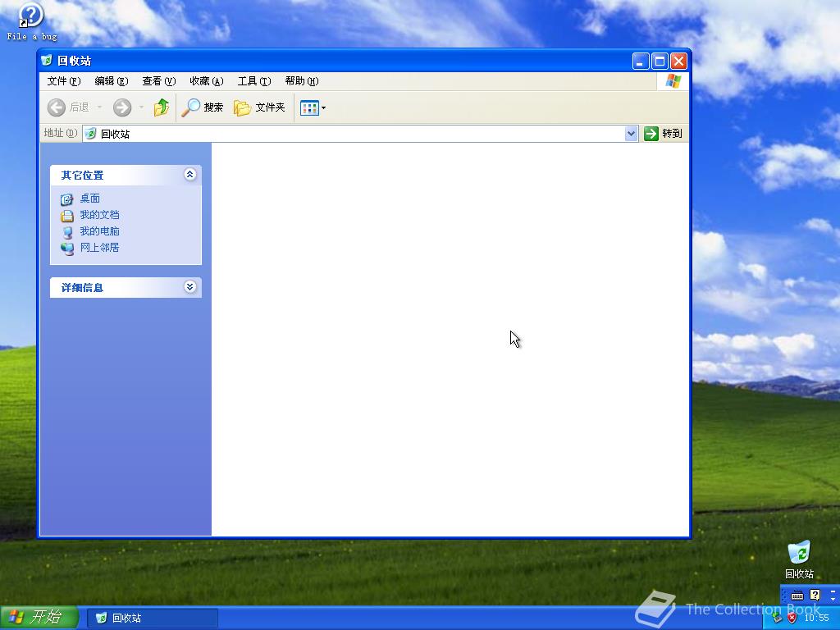
Task: Open the Forward button history dropdown arrow
Action: coord(141,107)
